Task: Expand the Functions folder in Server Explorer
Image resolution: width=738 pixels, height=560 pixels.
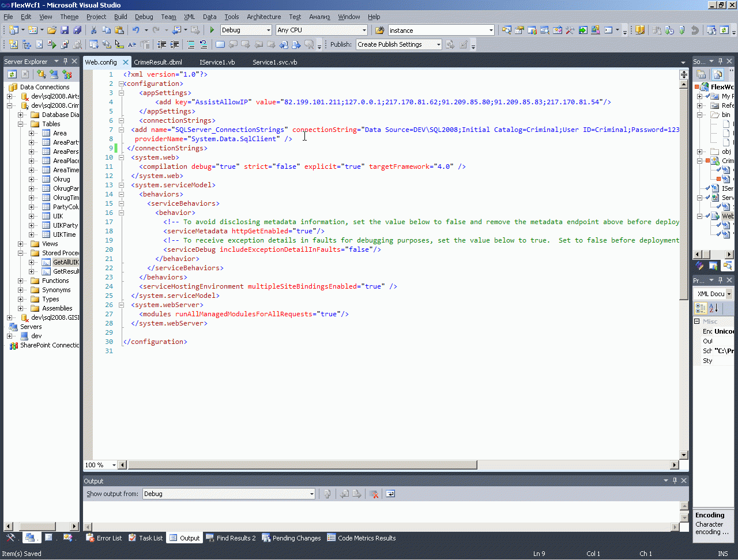Action: (x=20, y=281)
